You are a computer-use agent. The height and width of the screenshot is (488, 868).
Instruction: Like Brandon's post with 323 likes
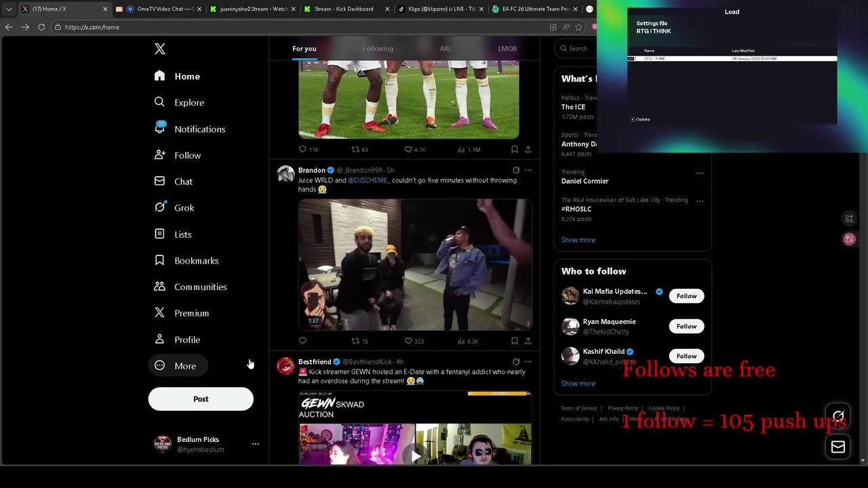click(414, 341)
